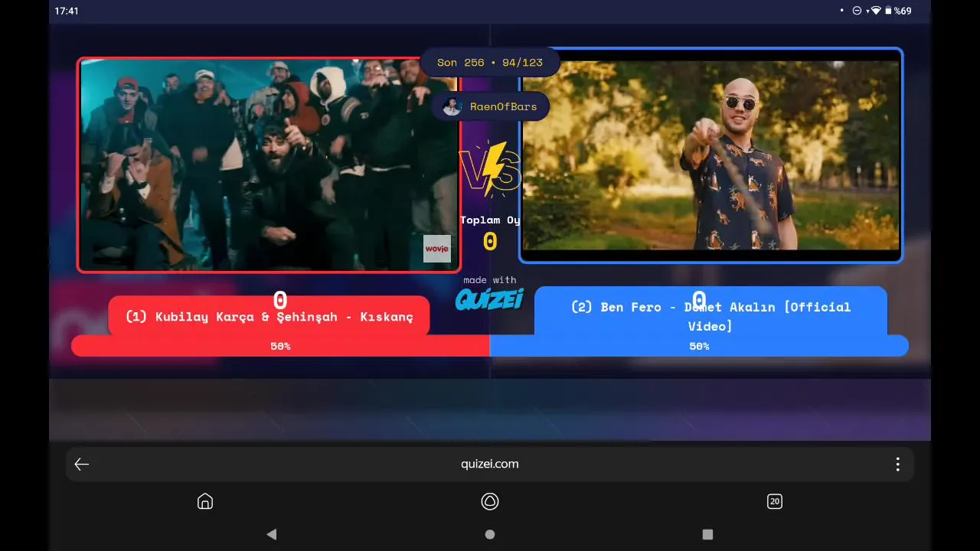
Task: Click the Quizei logo
Action: tap(489, 298)
